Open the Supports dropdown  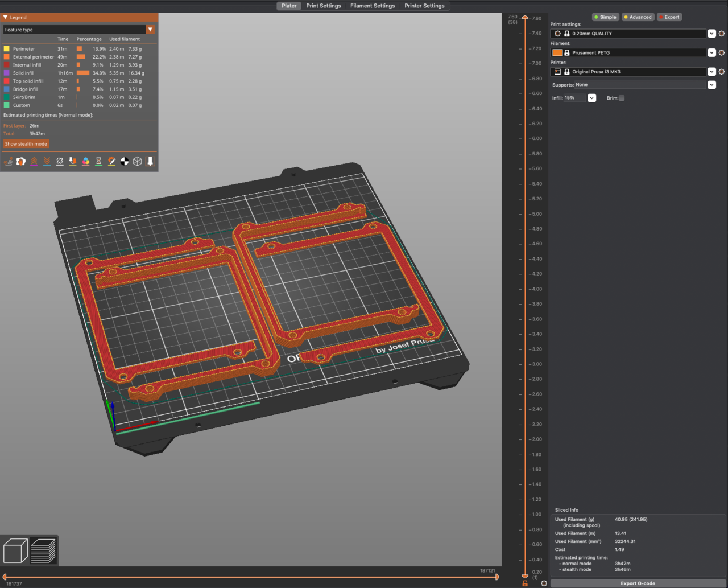(x=712, y=84)
